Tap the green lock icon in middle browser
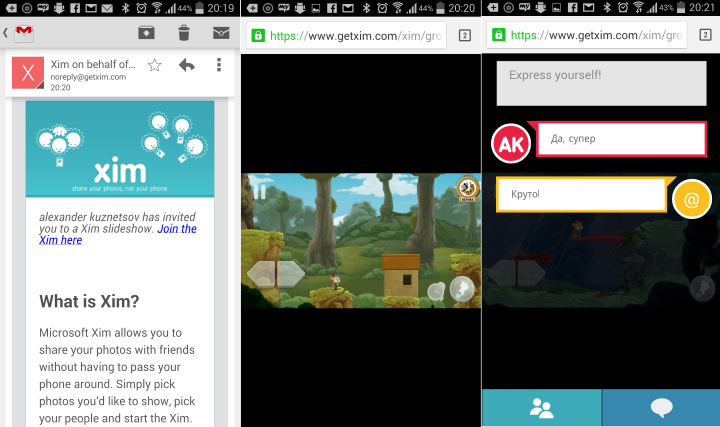This screenshot has width=720, height=427. [x=258, y=35]
